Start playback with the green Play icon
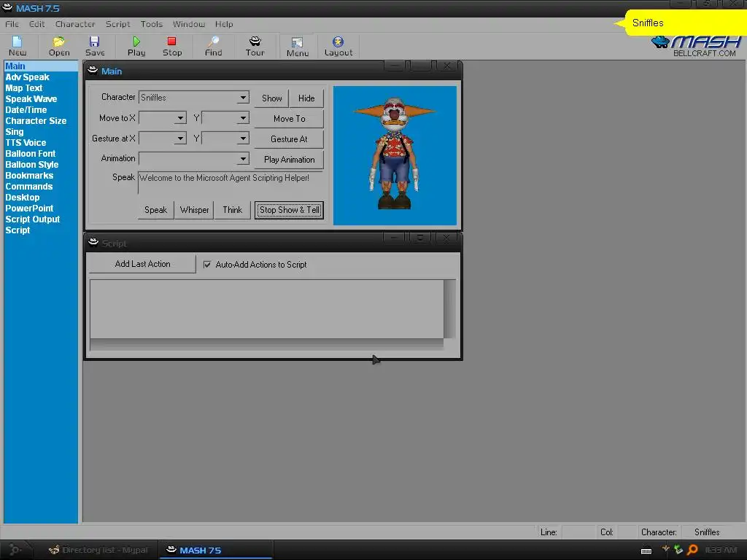Image resolution: width=747 pixels, height=560 pixels. click(x=136, y=46)
